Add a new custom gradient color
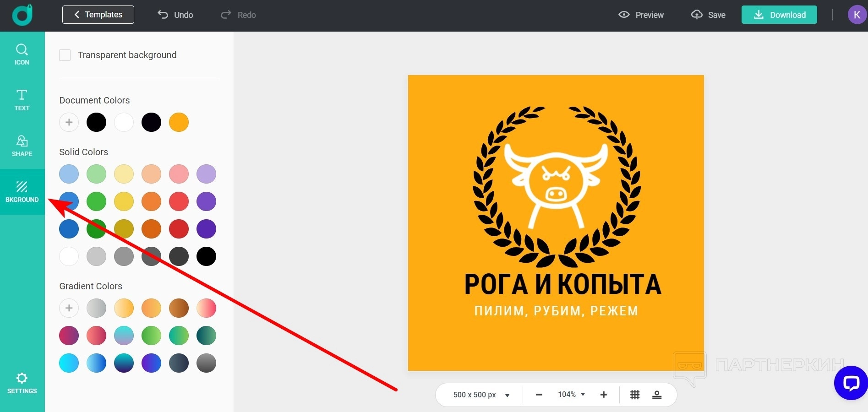Image resolution: width=868 pixels, height=412 pixels. [x=69, y=308]
